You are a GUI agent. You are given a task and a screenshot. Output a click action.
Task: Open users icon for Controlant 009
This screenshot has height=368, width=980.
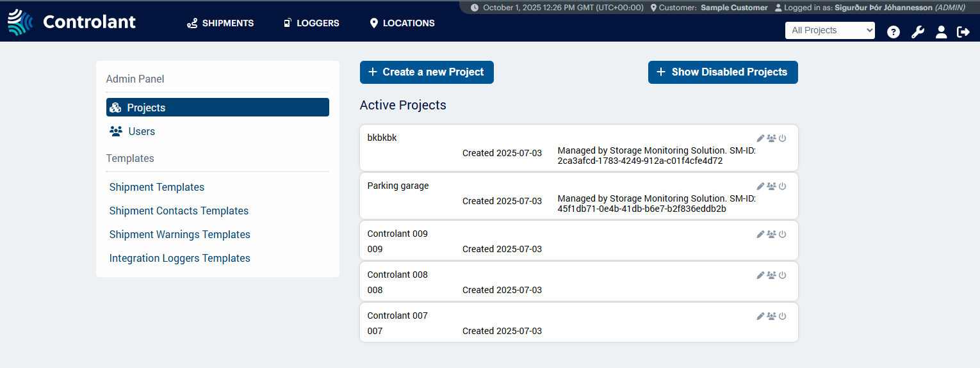[771, 234]
